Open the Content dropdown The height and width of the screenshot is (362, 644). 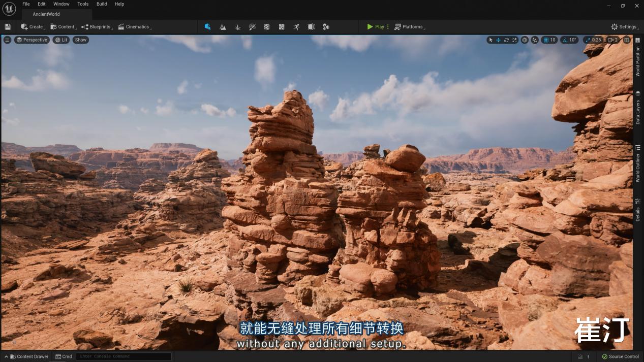point(63,27)
